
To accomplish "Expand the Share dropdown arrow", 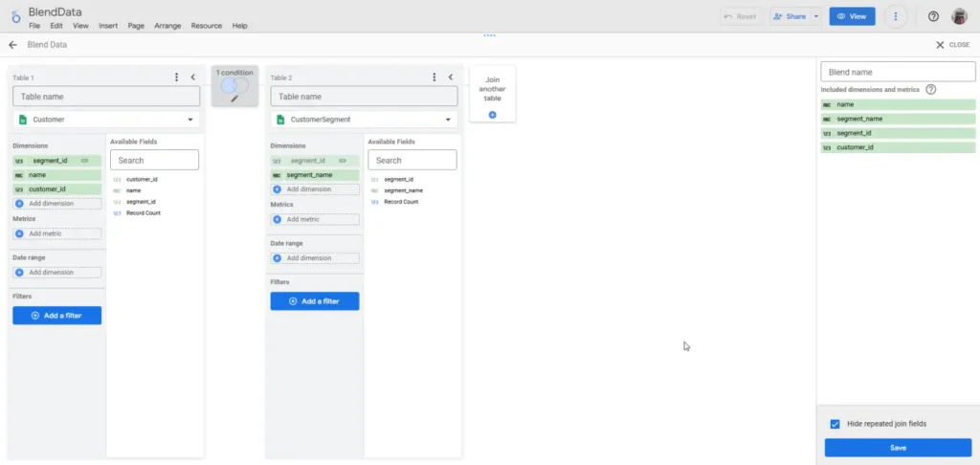I will (815, 17).
